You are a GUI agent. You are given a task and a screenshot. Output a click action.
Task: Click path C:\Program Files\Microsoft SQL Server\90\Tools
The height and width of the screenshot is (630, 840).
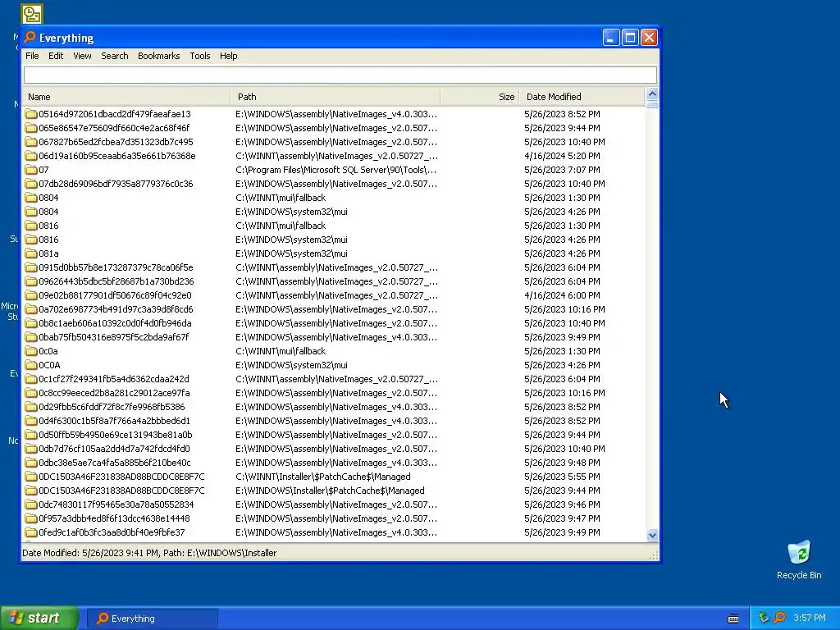(x=336, y=170)
